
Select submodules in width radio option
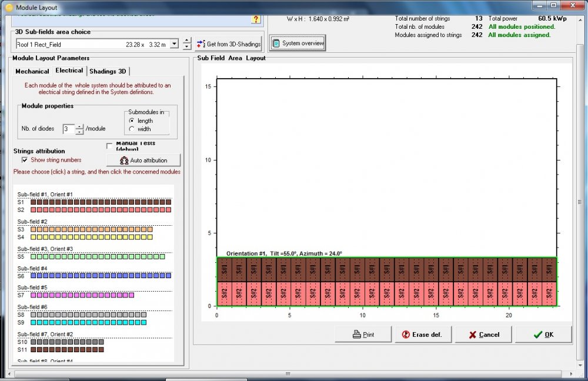132,129
